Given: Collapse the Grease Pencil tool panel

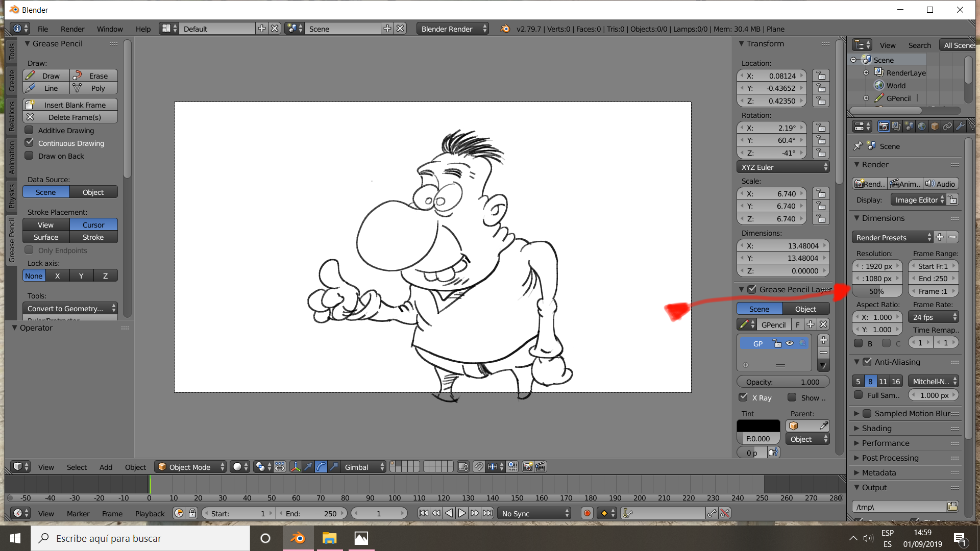Looking at the screenshot, I should click(x=28, y=43).
